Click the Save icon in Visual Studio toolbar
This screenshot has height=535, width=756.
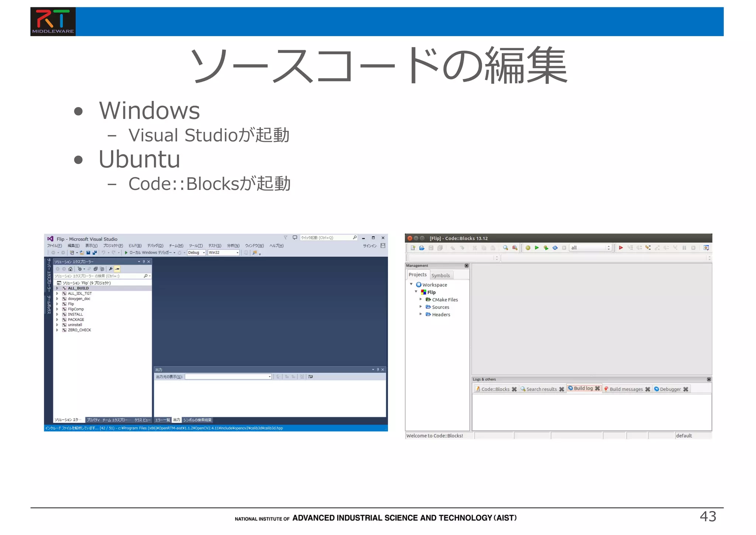click(88, 253)
